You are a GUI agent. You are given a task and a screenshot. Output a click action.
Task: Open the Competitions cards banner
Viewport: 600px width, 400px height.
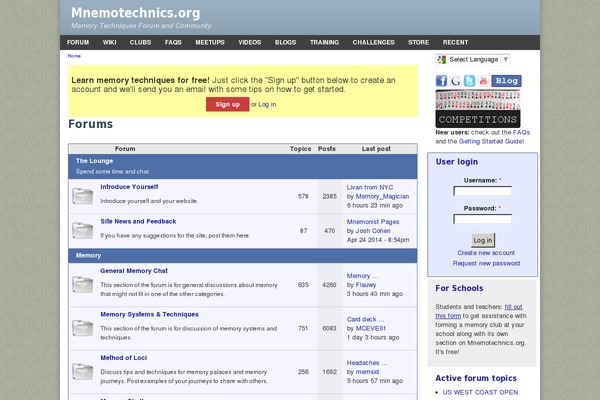[x=478, y=109]
